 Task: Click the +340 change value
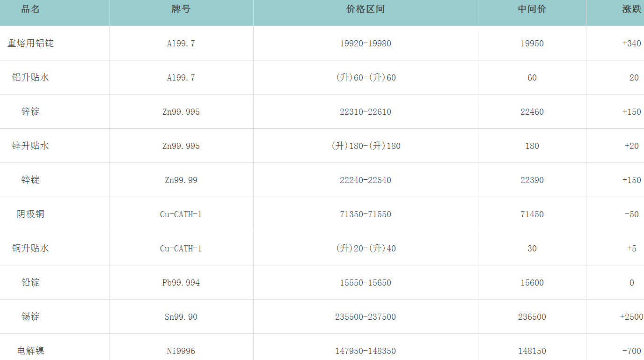click(x=631, y=44)
